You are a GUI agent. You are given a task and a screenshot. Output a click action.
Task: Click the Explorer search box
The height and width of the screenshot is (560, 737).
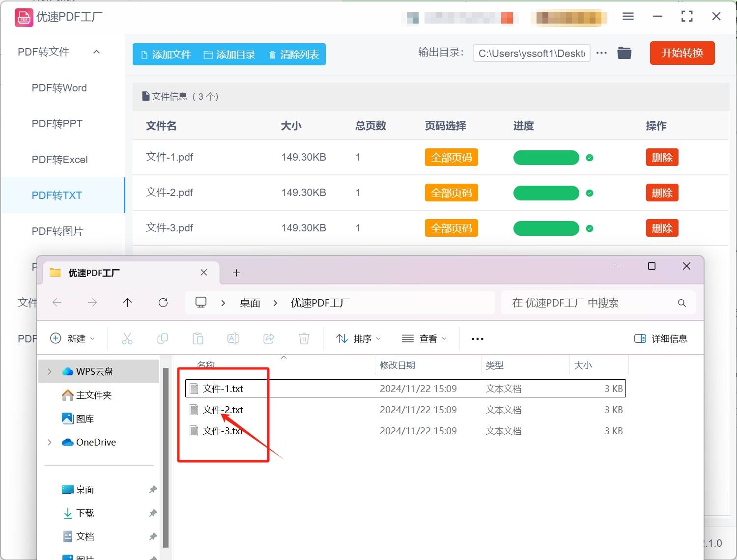click(598, 303)
